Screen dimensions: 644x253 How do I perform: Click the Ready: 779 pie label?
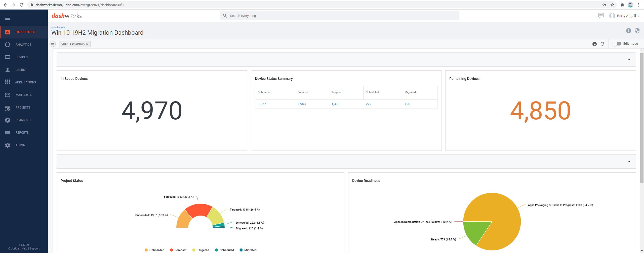tap(443, 239)
